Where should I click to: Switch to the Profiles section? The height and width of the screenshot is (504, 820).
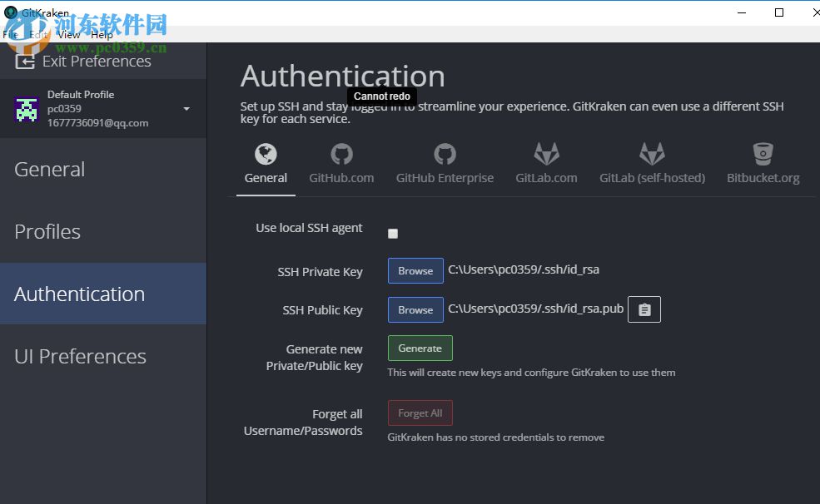(x=47, y=231)
